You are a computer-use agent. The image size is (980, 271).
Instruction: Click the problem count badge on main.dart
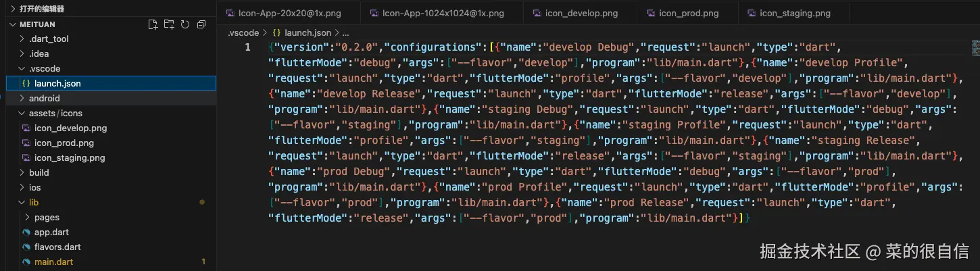(x=203, y=262)
